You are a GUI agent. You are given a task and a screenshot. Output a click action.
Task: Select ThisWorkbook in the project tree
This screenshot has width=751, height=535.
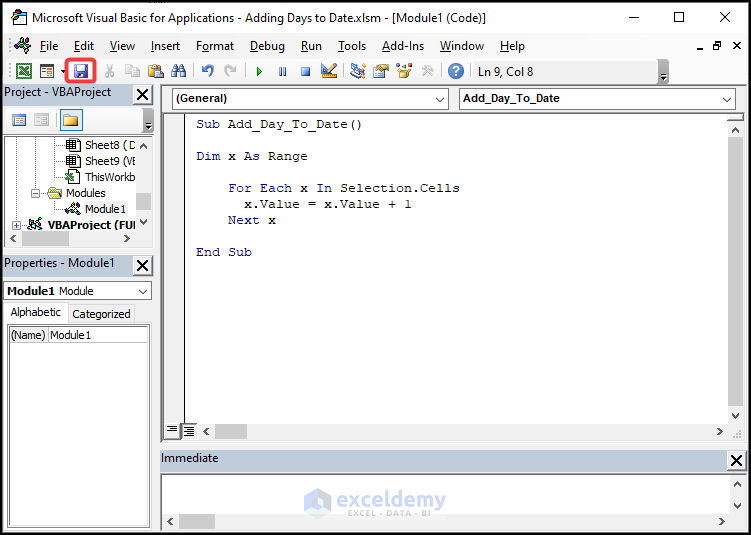click(x=110, y=177)
